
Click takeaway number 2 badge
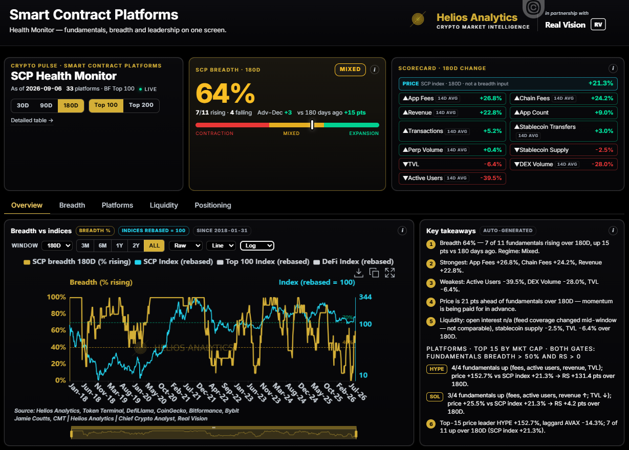coord(431,264)
